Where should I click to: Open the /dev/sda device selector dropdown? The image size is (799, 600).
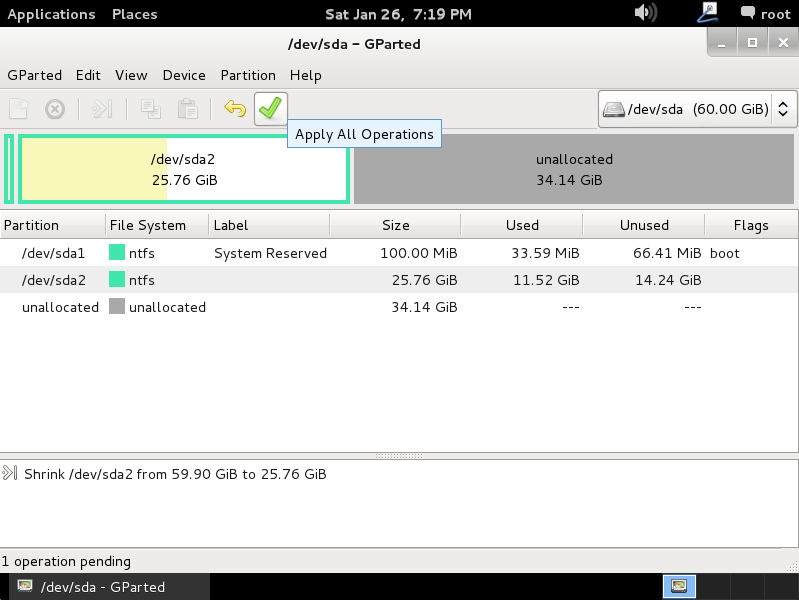[x=697, y=109]
